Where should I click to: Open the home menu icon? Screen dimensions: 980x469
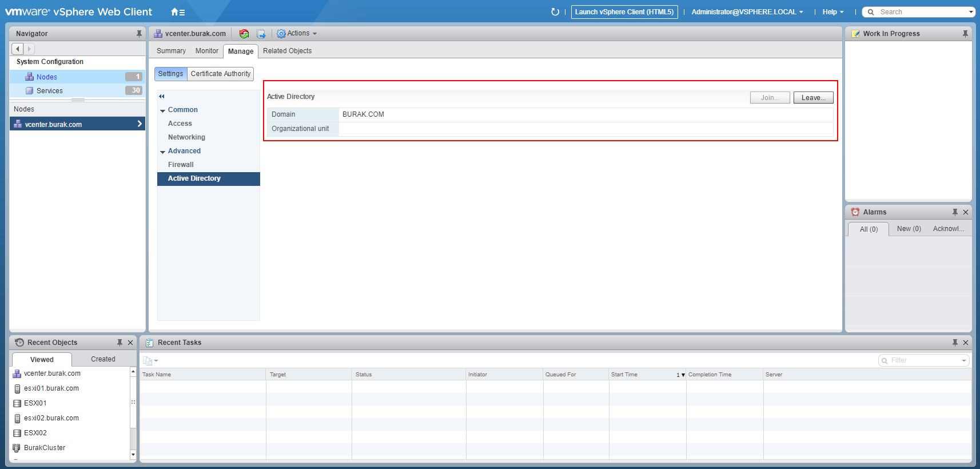pyautogui.click(x=178, y=11)
